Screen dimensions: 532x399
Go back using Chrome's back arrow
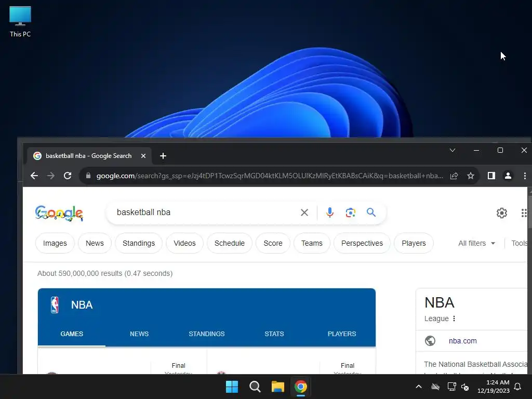(34, 176)
